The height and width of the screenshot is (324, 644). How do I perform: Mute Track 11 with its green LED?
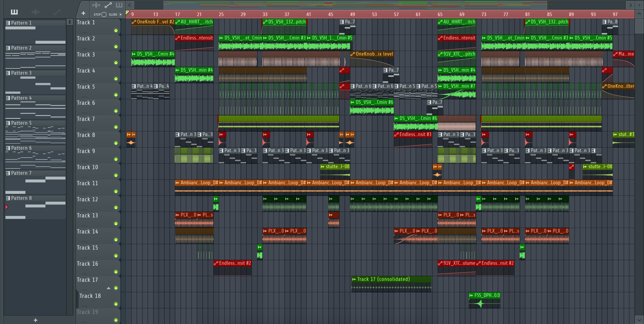[x=116, y=191]
